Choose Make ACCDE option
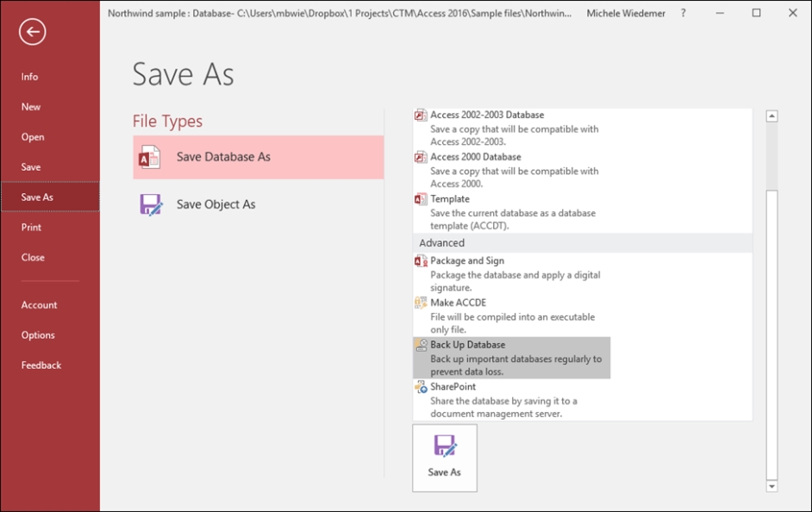This screenshot has width=812, height=512. pyautogui.click(x=512, y=315)
